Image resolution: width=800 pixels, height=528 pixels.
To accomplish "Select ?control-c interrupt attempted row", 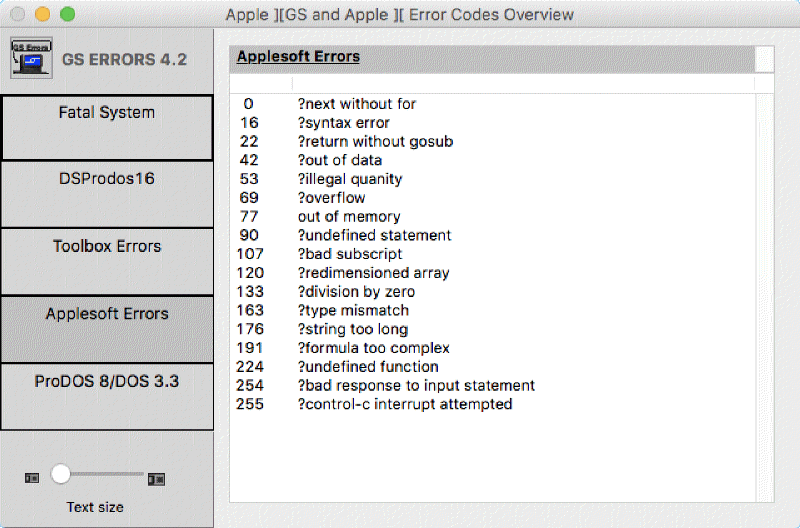I will (492, 404).
